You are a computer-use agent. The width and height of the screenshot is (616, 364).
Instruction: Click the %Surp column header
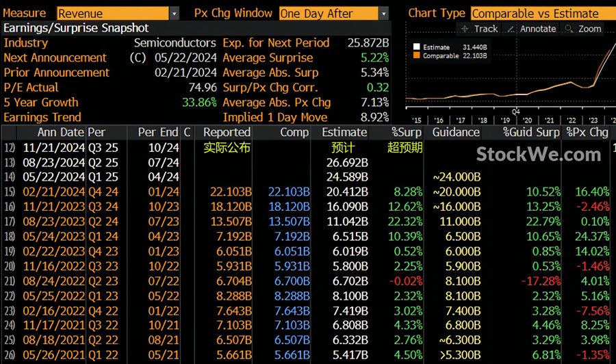407,132
